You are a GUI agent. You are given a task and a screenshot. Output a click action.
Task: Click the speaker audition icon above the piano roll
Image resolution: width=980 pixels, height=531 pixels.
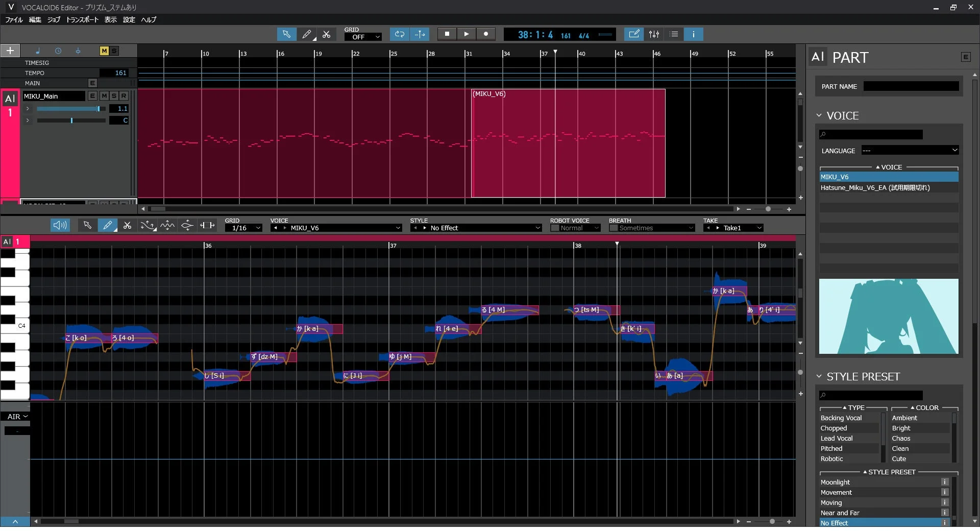pyautogui.click(x=60, y=225)
